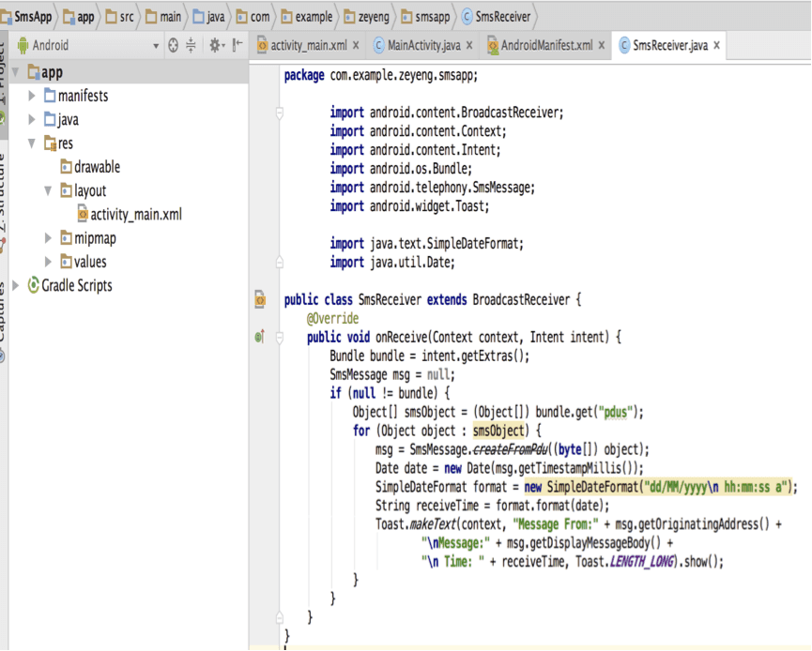Fold the import statements block

coord(279,113)
